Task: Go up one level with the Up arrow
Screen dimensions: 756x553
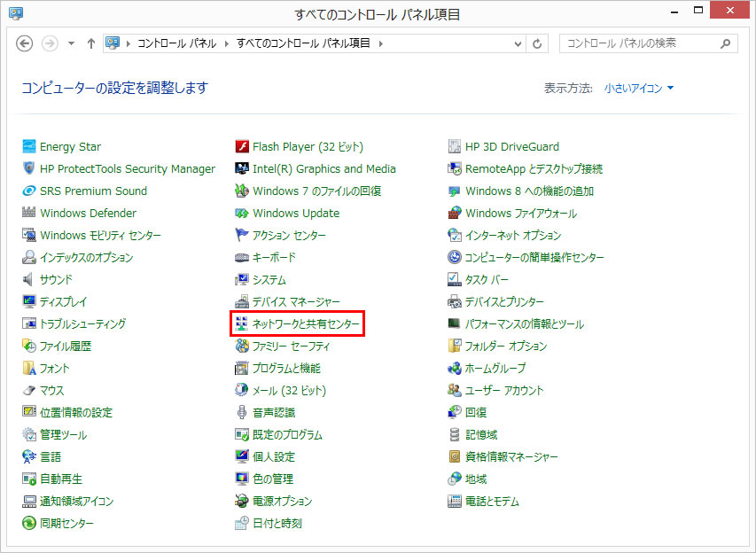Action: click(91, 43)
